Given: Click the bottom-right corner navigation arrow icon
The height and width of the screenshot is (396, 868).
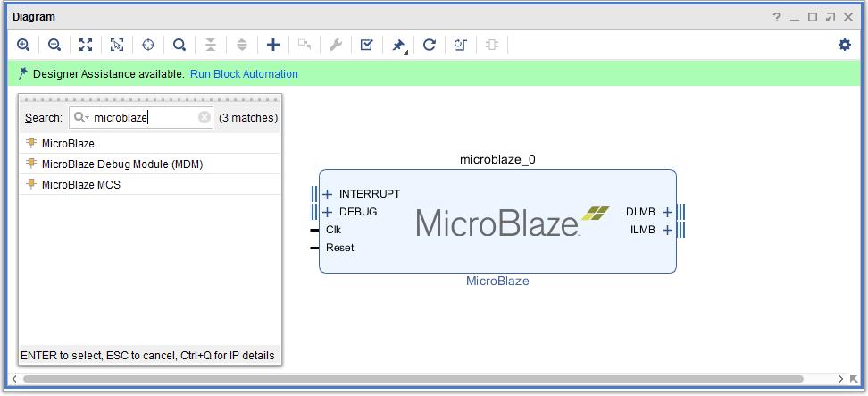Looking at the screenshot, I should click(x=855, y=379).
